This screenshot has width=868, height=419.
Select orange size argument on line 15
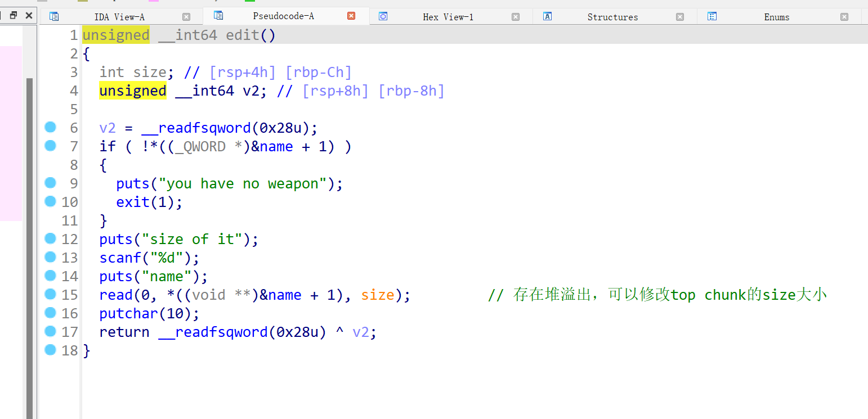click(x=378, y=295)
